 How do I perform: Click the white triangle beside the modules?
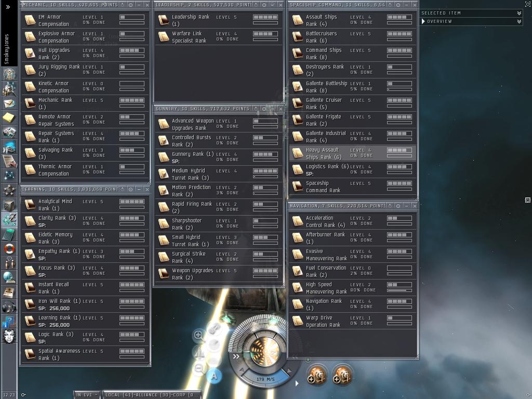click(297, 383)
